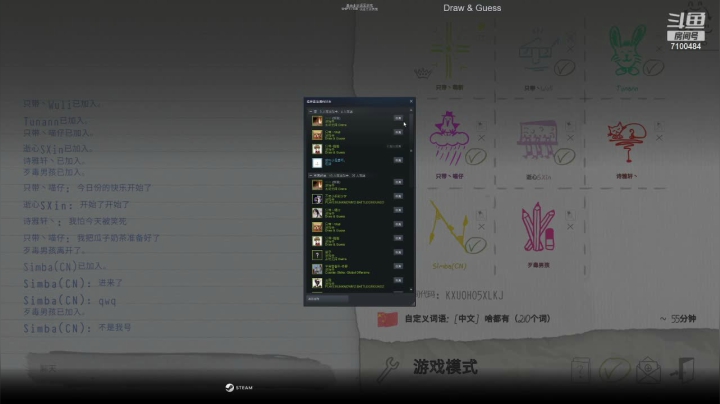
Task: Click the search field in the invite dialog
Action: tap(327, 299)
